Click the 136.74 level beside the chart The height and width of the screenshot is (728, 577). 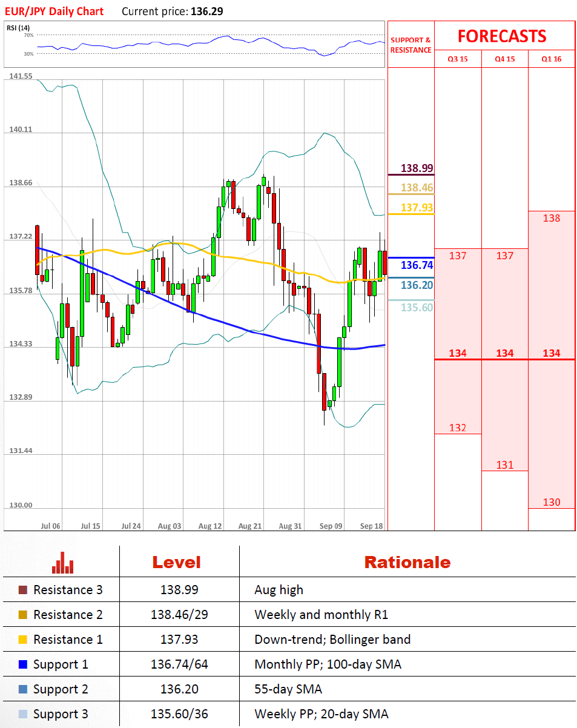418,265
